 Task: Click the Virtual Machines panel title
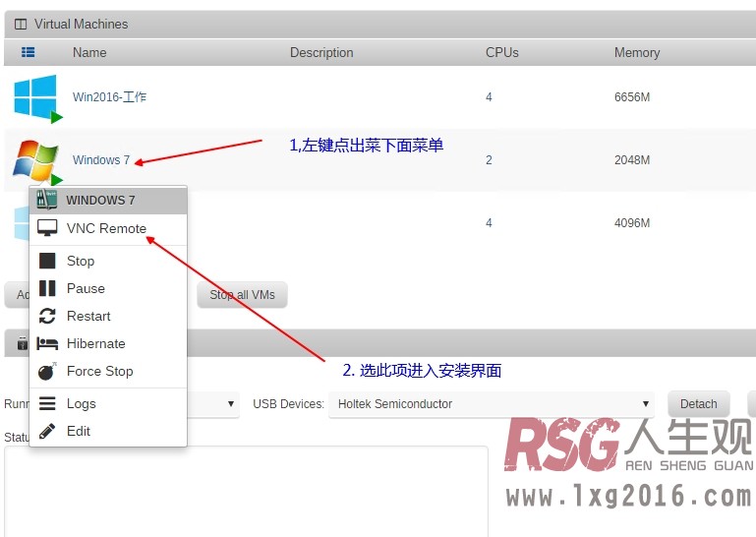[x=81, y=25]
